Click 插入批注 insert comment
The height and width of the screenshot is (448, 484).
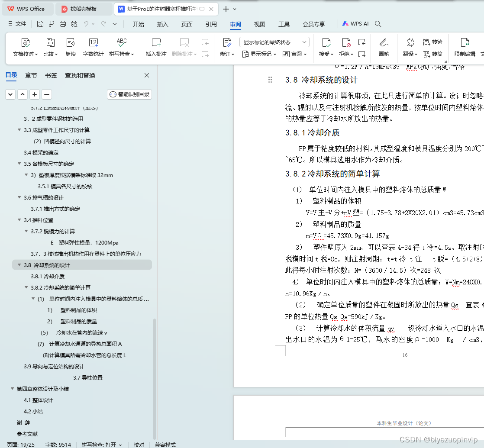click(156, 48)
